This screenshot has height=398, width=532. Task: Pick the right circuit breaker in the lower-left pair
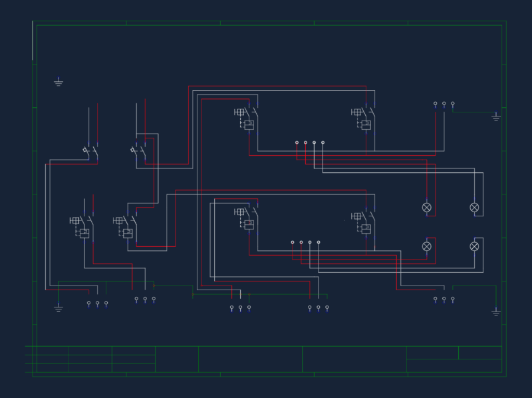[x=125, y=227]
